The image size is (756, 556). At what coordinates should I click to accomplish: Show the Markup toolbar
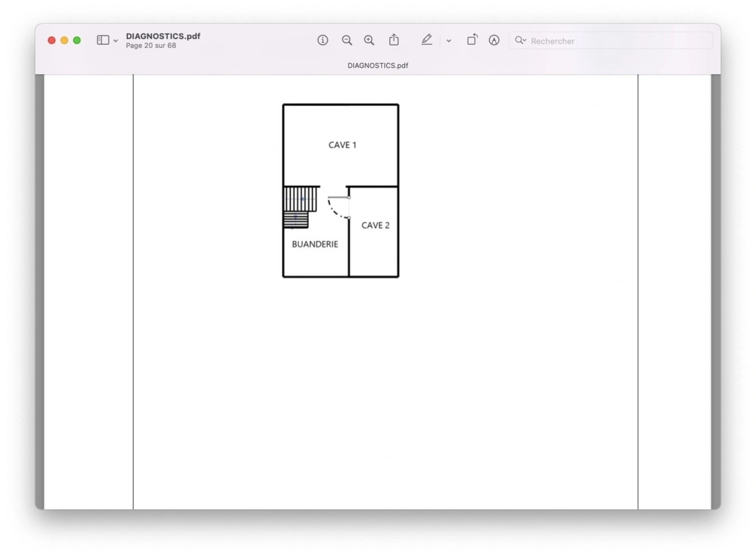[x=494, y=40]
